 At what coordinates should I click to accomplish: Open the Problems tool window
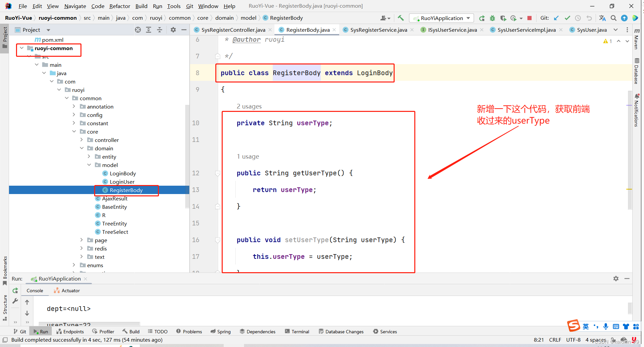click(189, 332)
